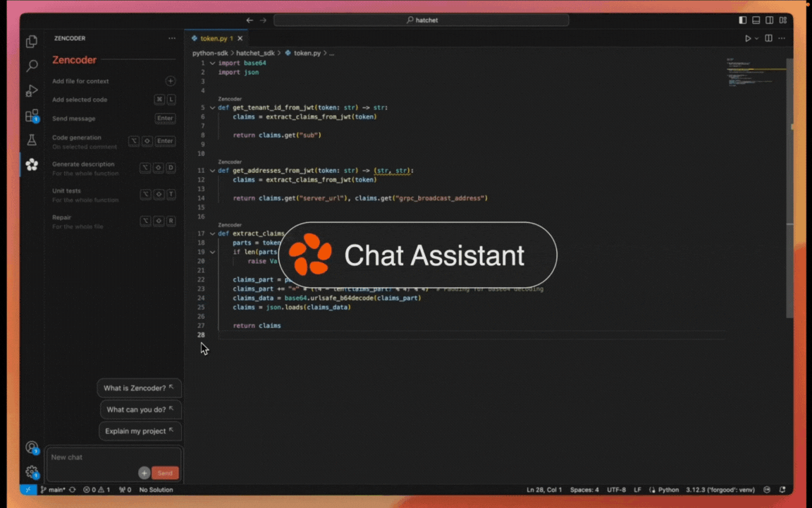Toggle the secondary sidebar visibility

[x=768, y=20]
